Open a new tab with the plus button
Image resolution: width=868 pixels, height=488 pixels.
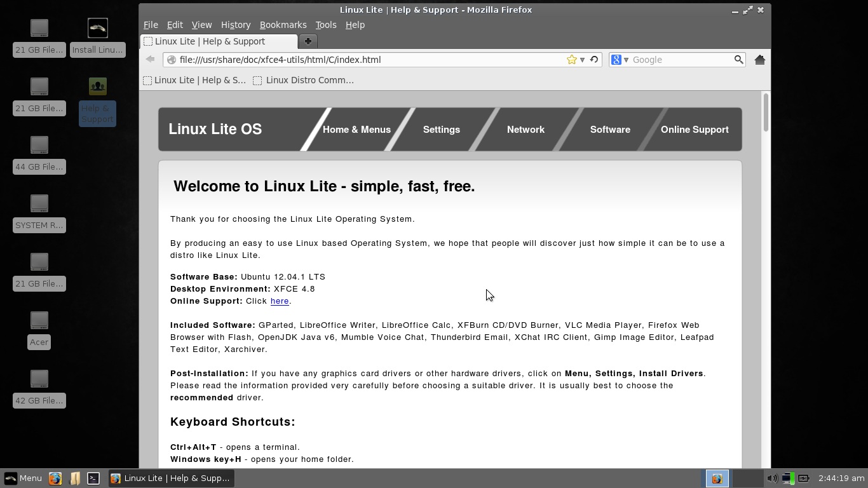pos(308,41)
